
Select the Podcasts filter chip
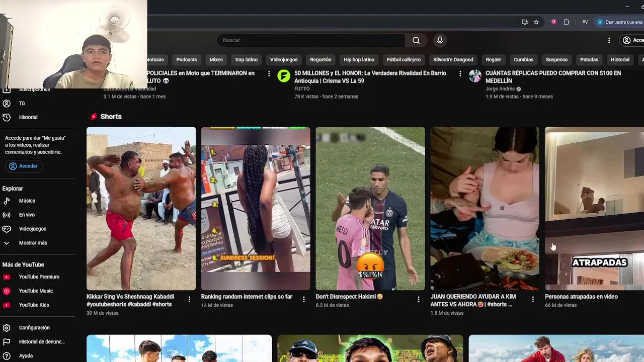point(187,59)
